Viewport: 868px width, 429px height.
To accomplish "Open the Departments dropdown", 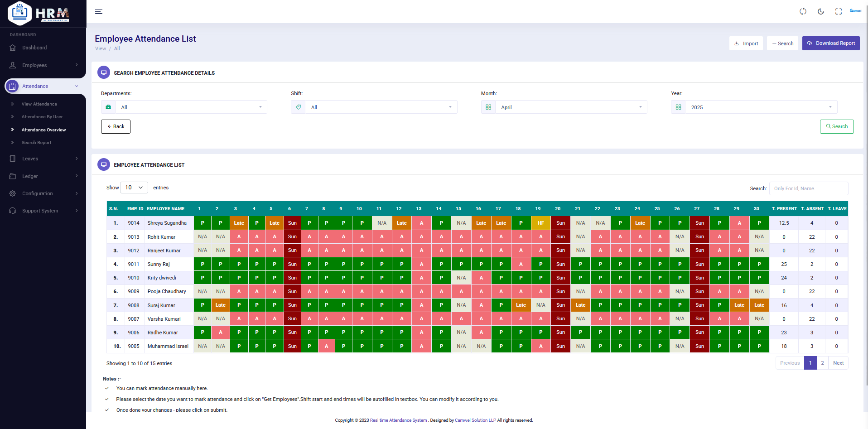I will pyautogui.click(x=190, y=107).
